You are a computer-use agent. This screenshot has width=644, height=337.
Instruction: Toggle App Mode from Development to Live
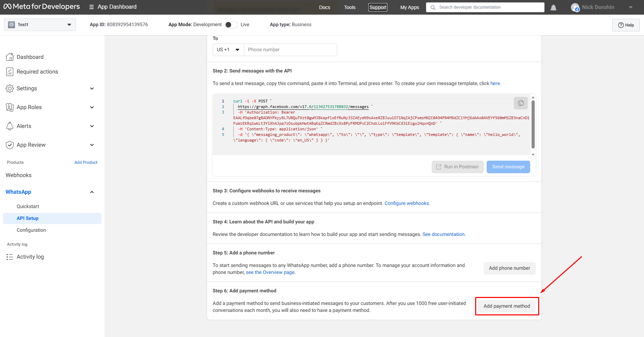tap(231, 25)
